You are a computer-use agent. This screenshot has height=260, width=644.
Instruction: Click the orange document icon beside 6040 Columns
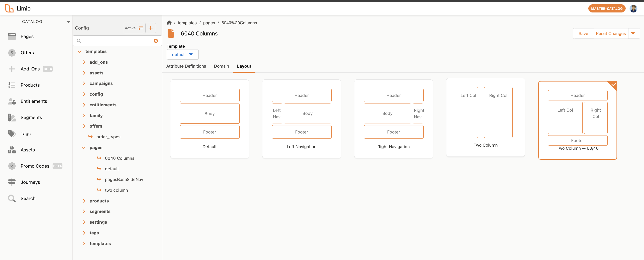click(x=171, y=33)
